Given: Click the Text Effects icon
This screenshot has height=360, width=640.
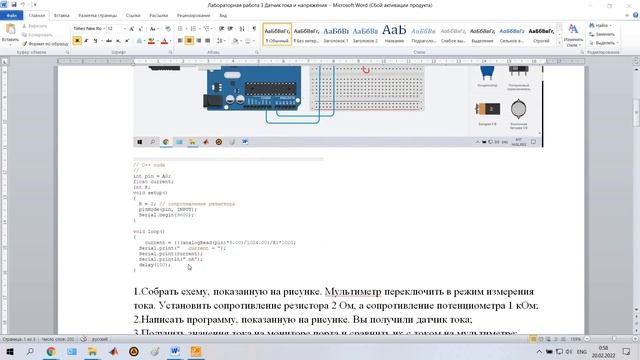Looking at the screenshot, I should coord(139,41).
